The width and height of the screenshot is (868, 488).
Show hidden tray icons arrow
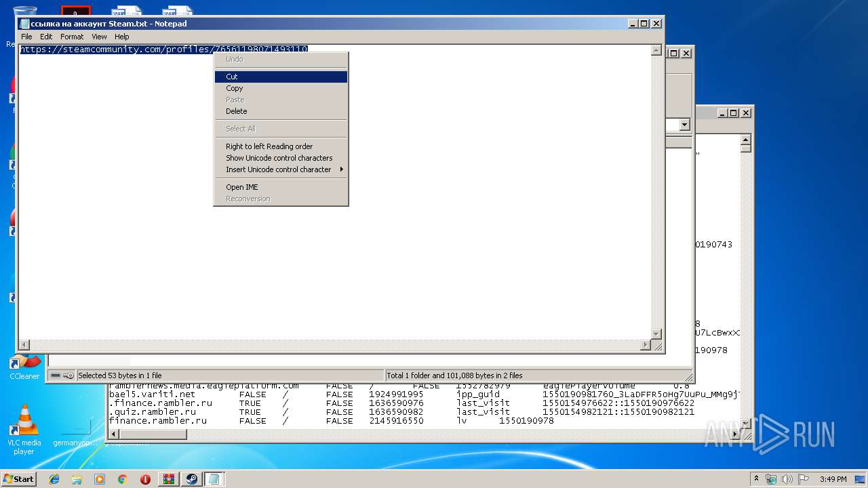(756, 479)
